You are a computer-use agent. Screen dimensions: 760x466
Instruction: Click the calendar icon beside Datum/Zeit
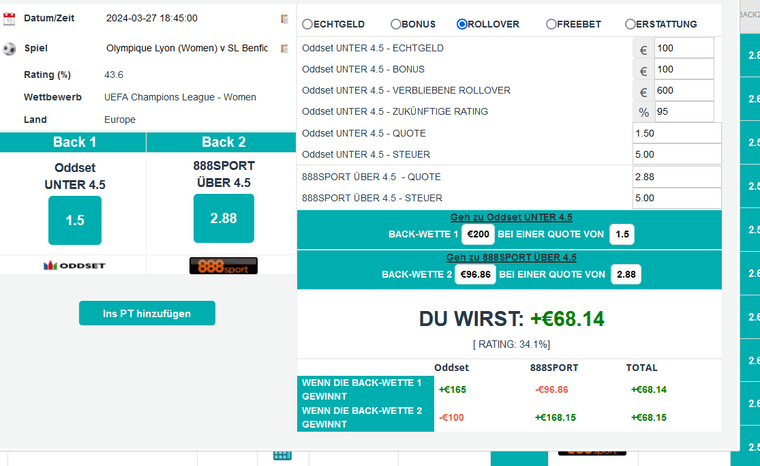point(9,19)
